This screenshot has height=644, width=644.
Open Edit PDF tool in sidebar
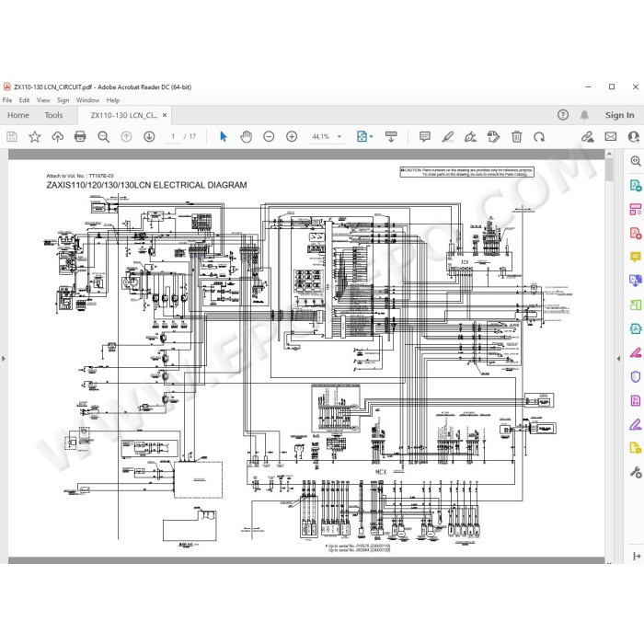pyautogui.click(x=636, y=209)
